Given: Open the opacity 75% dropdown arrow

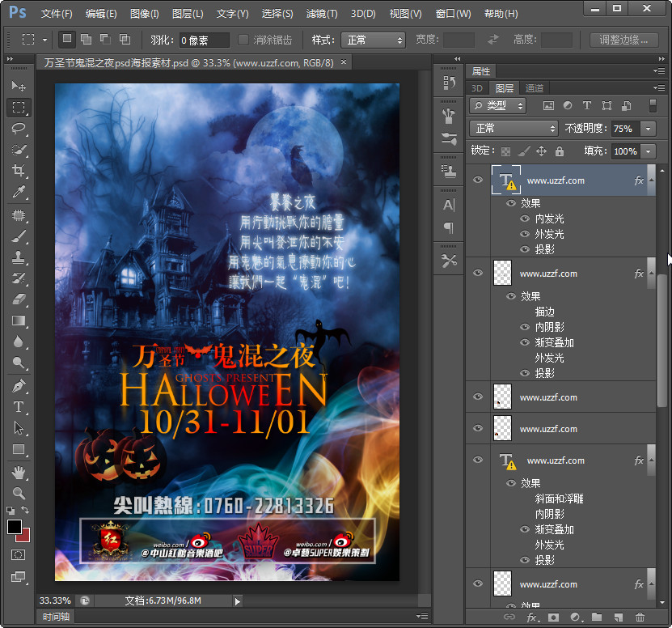Looking at the screenshot, I should click(x=648, y=129).
